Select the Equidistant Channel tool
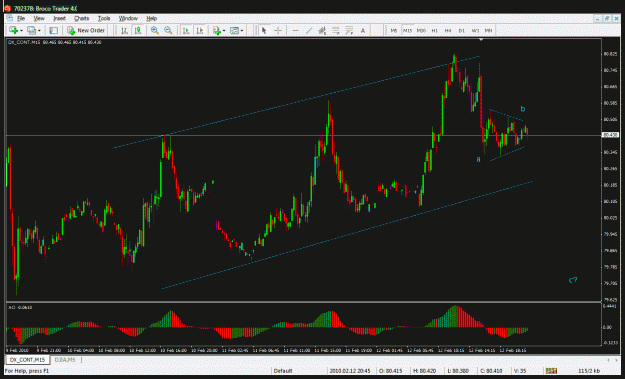Viewport: 625px width, 379px height. pos(322,30)
